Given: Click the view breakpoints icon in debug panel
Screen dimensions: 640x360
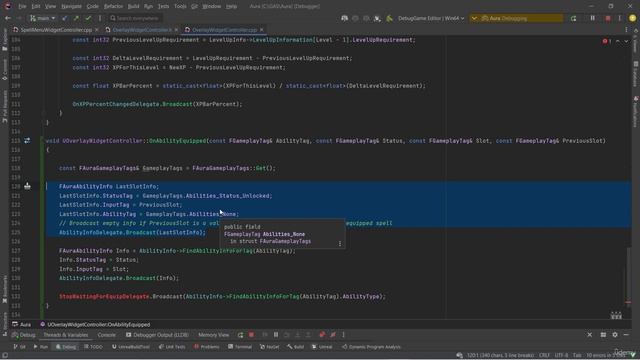Looking at the screenshot, I should (x=322, y=335).
